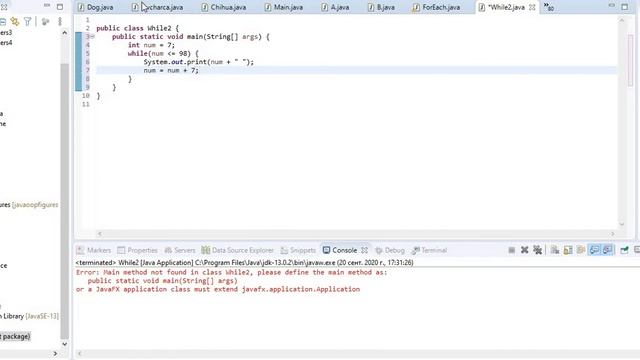Select JRE System Library [JavaSE-13] tree item
This screenshot has height=360, width=640.
[x=29, y=316]
